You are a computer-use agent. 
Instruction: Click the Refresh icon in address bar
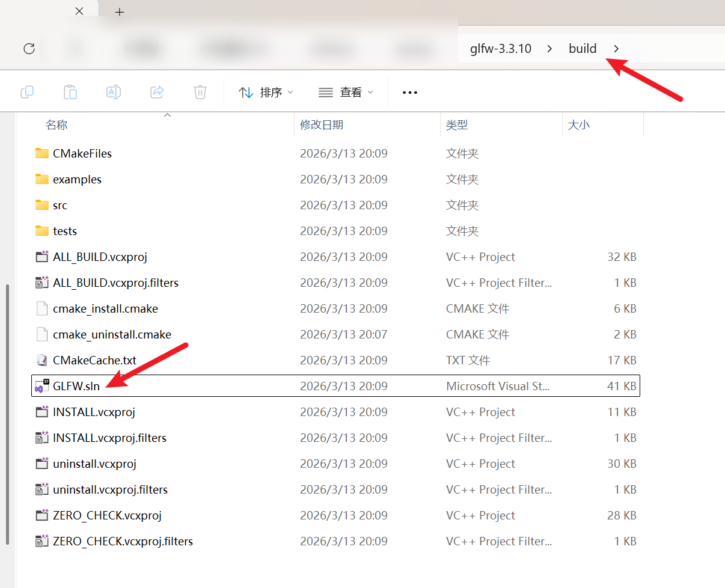(29, 49)
